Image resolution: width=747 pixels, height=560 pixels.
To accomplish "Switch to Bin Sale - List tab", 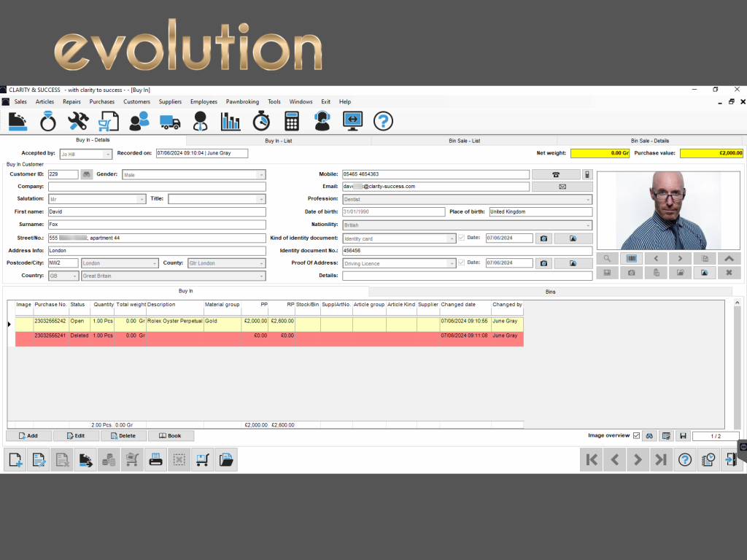I will click(x=464, y=141).
